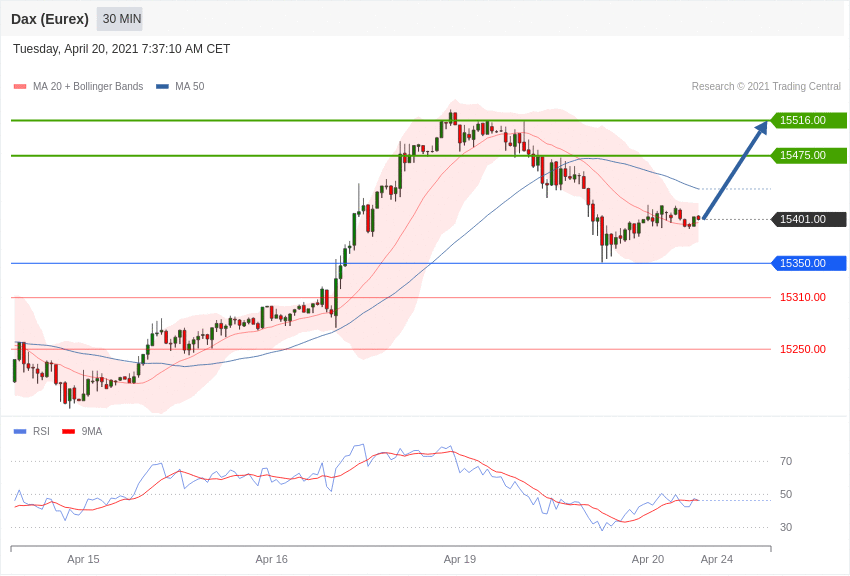Screen dimensions: 850x576
Task: Click the dark 15401.00 current price tag
Action: (x=808, y=219)
